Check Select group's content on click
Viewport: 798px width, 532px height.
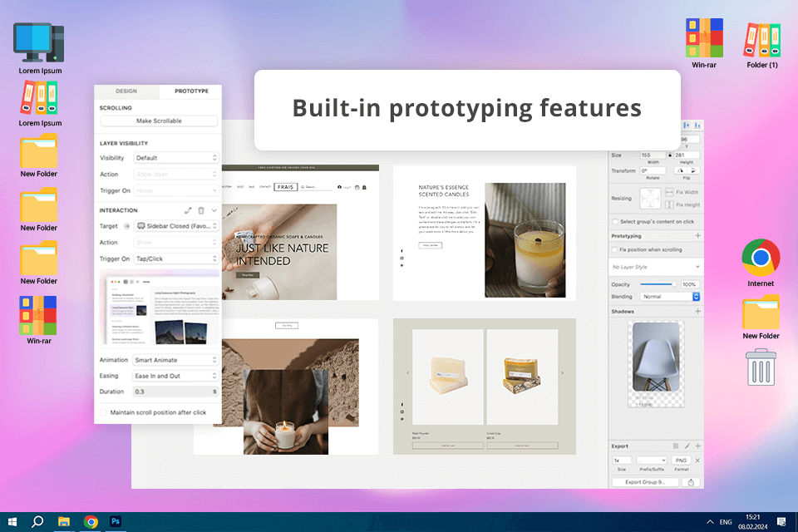click(x=615, y=222)
